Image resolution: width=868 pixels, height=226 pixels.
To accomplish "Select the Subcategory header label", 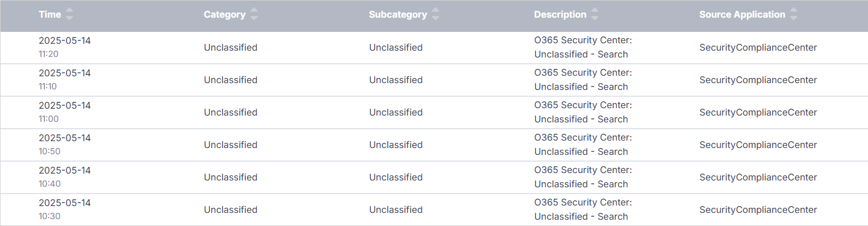I will [398, 15].
